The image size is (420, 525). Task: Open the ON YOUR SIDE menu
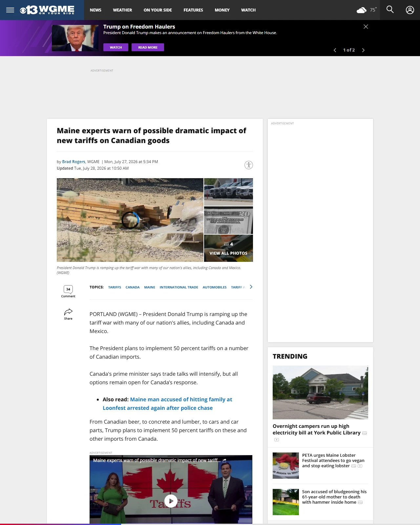click(x=158, y=10)
